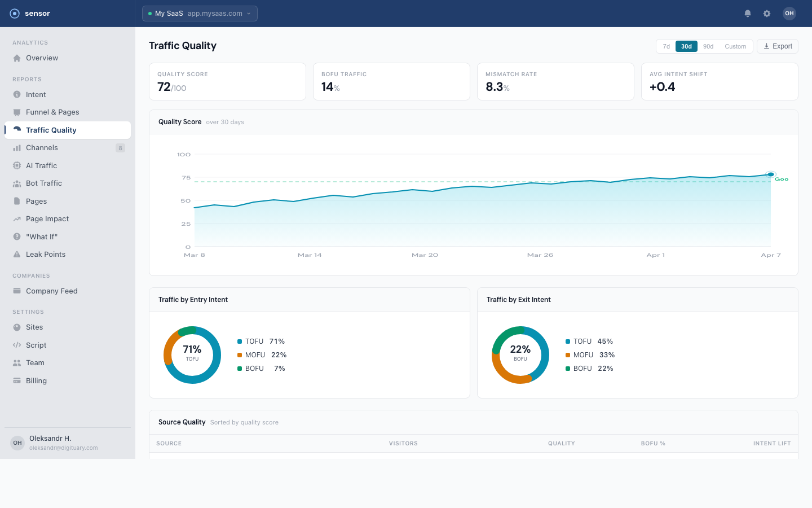Open the Company Feed section
The height and width of the screenshot is (508, 812).
tap(51, 291)
